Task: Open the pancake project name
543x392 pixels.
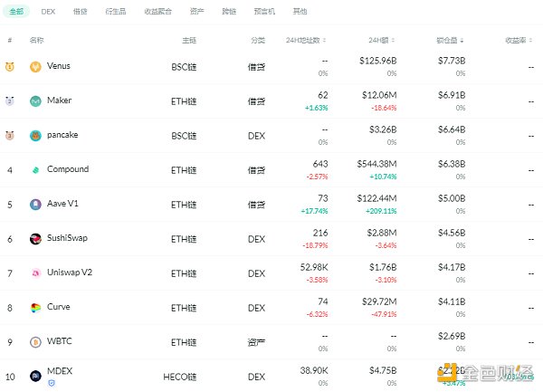Action: tap(62, 135)
